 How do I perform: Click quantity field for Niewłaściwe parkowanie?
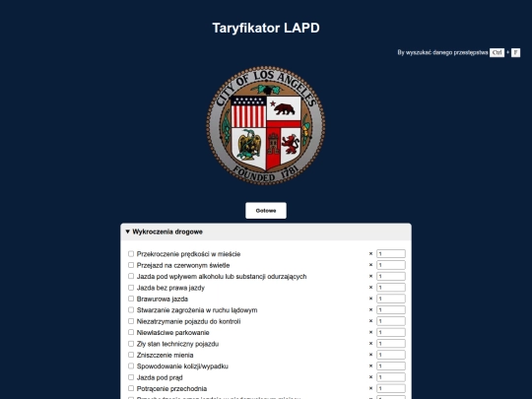[x=391, y=332]
